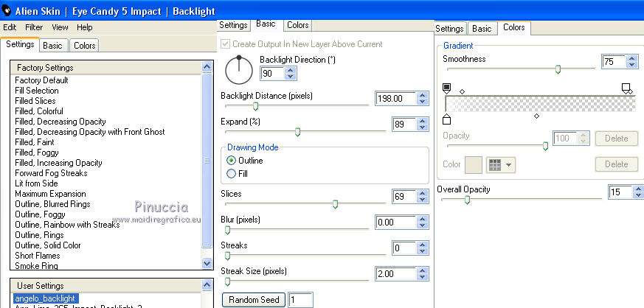Screen dimensions: 644x308
Task: Click the Overall Opacity stepper arrows
Action: [638, 192]
